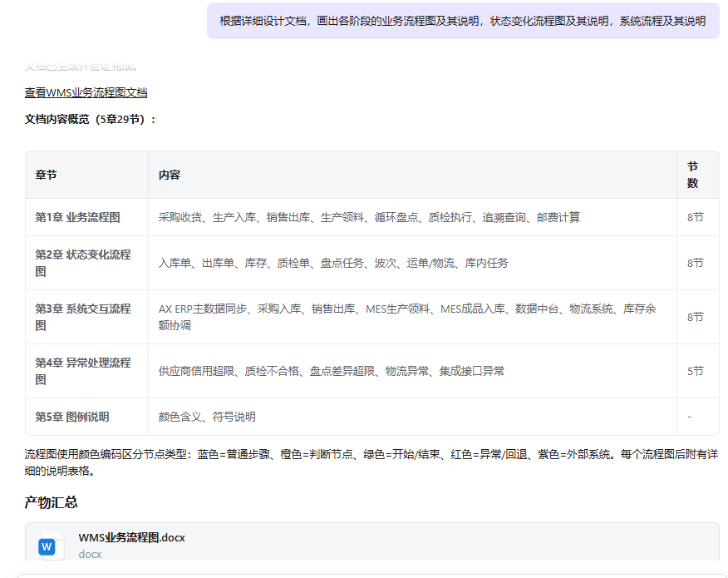Click the 章节 table column header

(x=47, y=175)
